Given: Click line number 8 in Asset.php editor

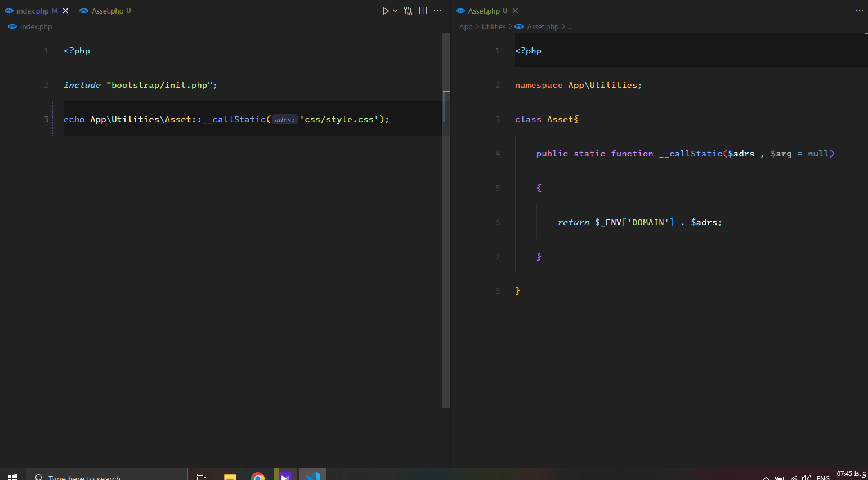Looking at the screenshot, I should [x=498, y=291].
